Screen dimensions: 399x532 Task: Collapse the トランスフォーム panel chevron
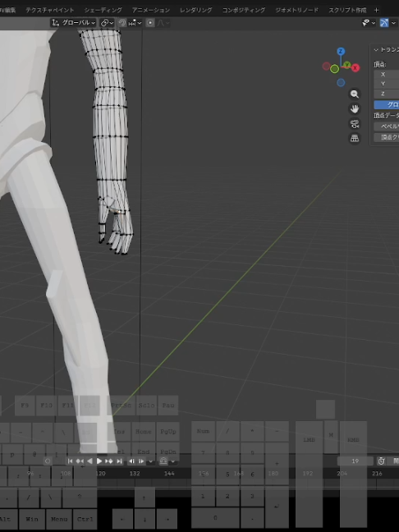tap(376, 50)
